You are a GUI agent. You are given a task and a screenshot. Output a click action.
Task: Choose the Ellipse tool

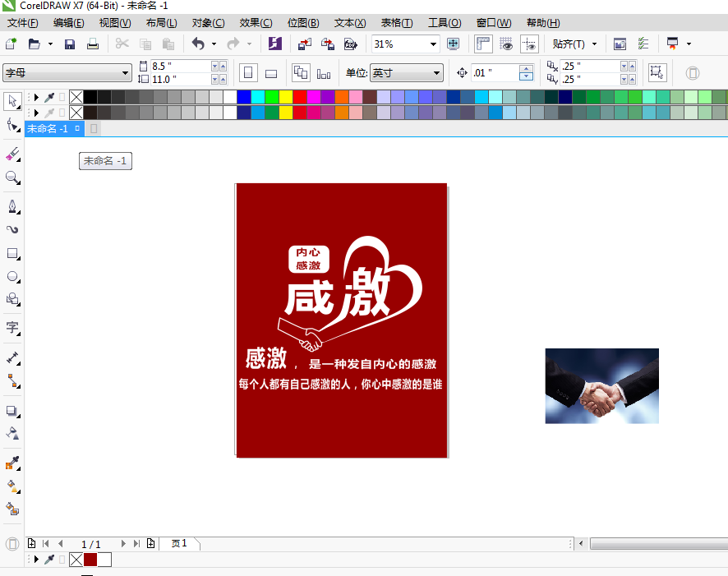12,277
